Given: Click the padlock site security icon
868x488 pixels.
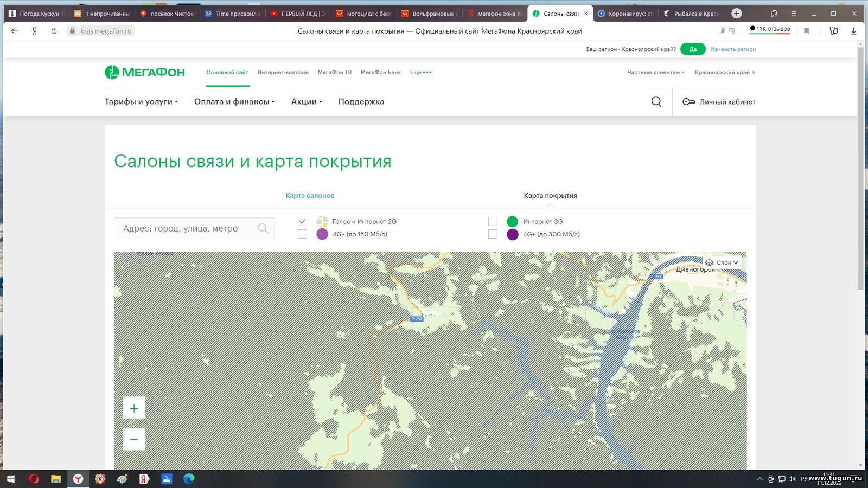Looking at the screenshot, I should (72, 31).
